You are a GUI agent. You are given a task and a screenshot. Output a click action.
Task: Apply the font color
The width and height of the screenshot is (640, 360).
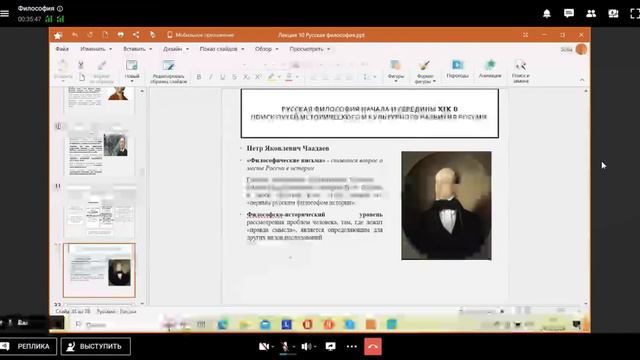289,77
